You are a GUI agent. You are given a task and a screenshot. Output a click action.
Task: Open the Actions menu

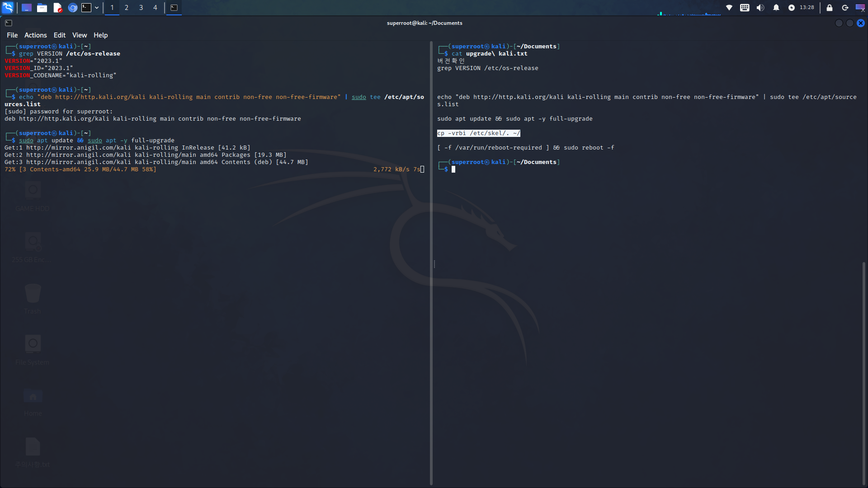(x=35, y=35)
